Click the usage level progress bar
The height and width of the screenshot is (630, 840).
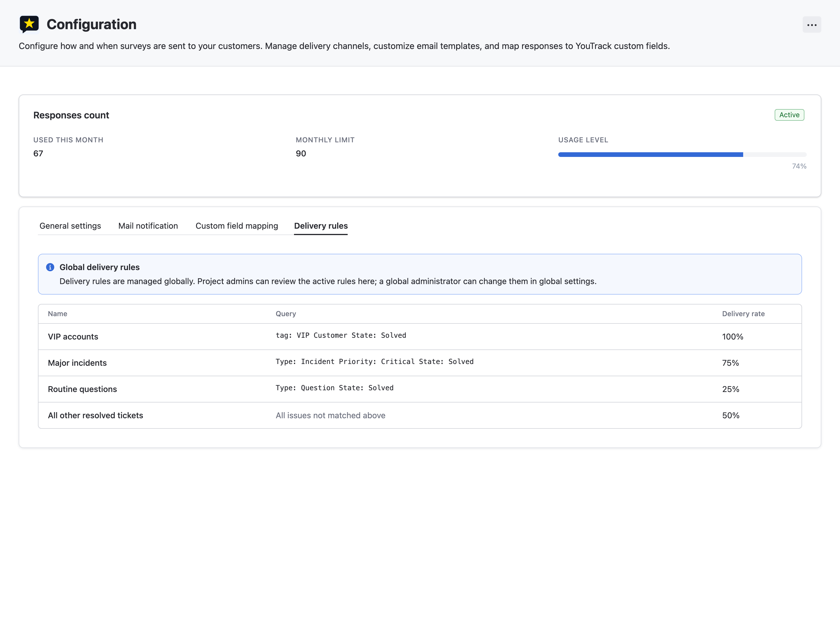pyautogui.click(x=682, y=155)
